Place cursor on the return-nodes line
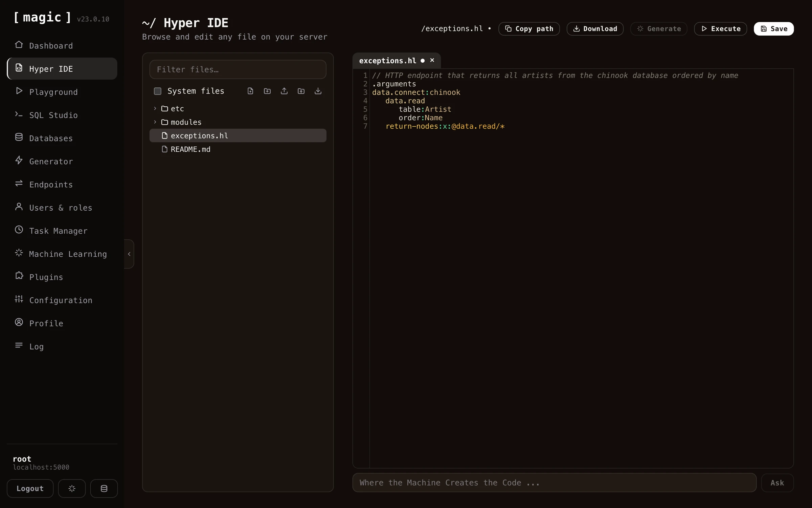 pos(445,126)
